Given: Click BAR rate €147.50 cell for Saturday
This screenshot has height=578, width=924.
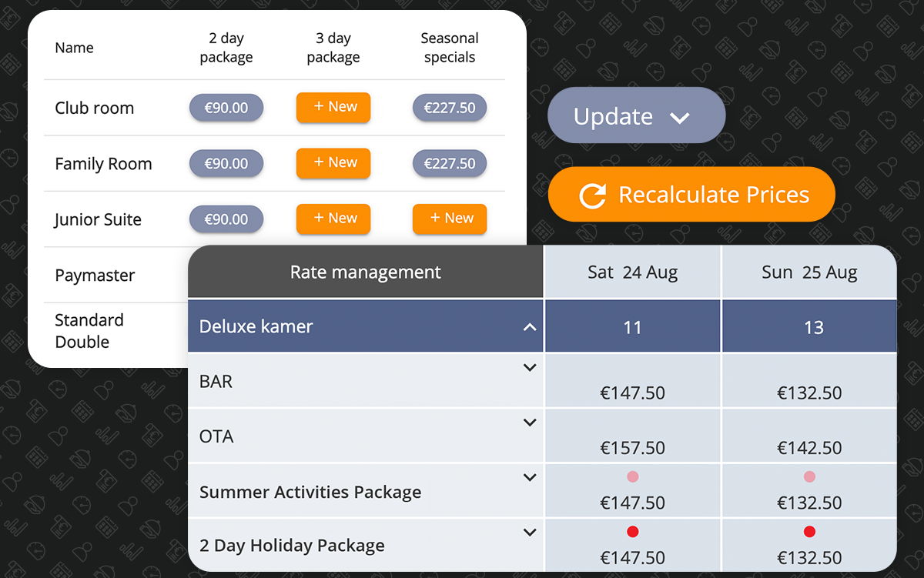Looking at the screenshot, I should coord(632,393).
